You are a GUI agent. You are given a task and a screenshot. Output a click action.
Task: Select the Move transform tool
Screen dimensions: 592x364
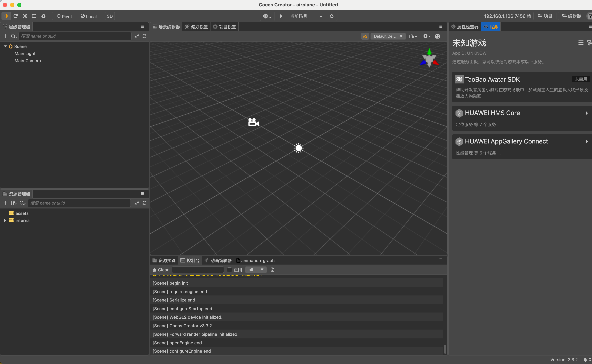point(6,16)
